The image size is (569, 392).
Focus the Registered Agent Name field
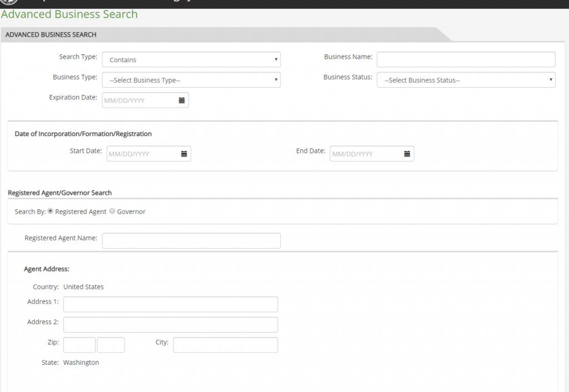[x=191, y=241]
